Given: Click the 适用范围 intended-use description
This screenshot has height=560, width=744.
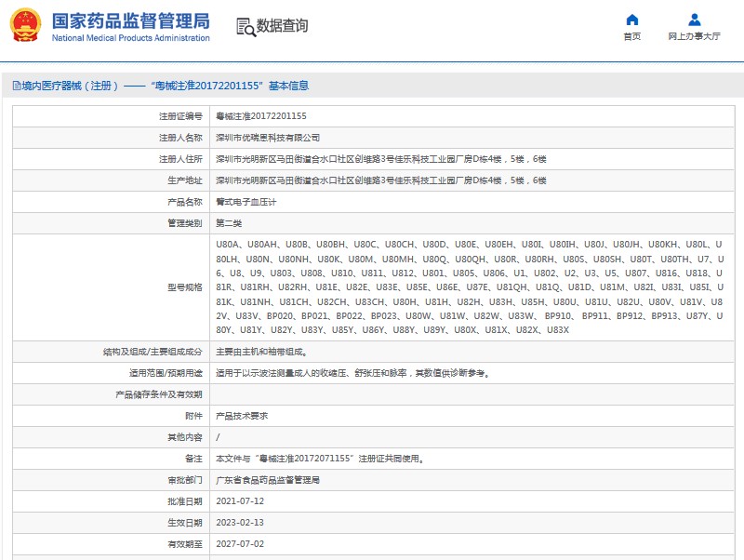Looking at the screenshot, I should pyautogui.click(x=353, y=374).
